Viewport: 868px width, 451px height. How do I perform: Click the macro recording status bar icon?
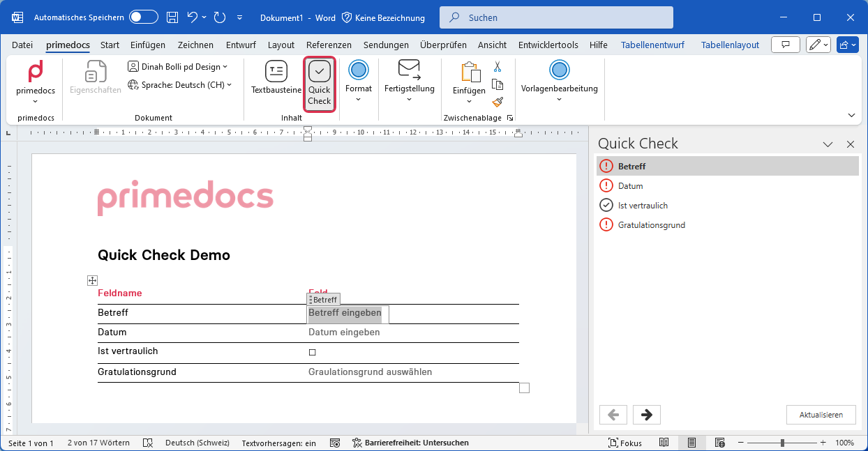(335, 443)
